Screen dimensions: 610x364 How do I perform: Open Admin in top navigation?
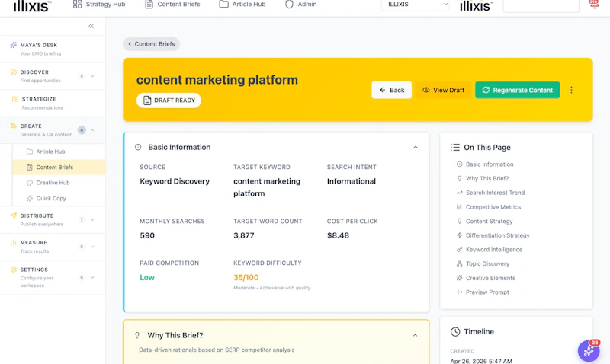tap(301, 5)
